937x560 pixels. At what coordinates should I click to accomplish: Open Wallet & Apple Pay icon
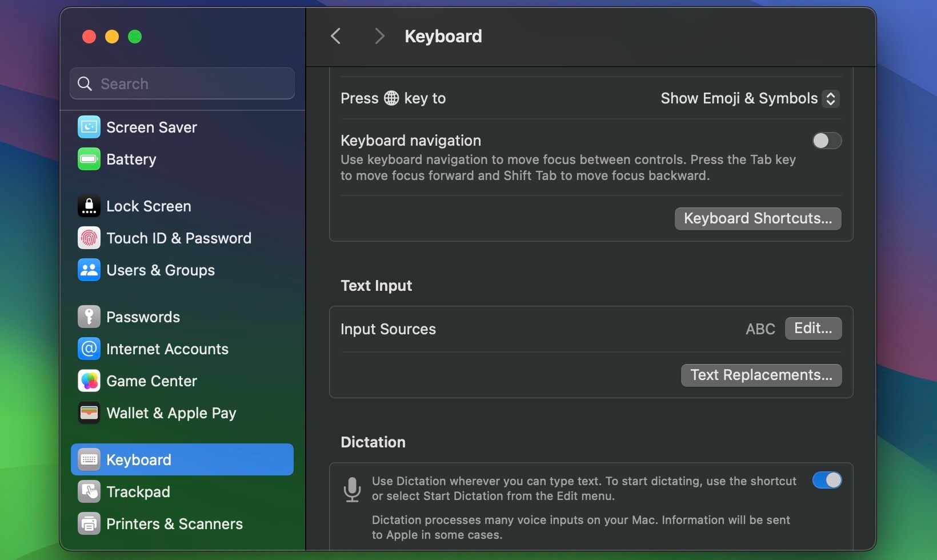[89, 413]
